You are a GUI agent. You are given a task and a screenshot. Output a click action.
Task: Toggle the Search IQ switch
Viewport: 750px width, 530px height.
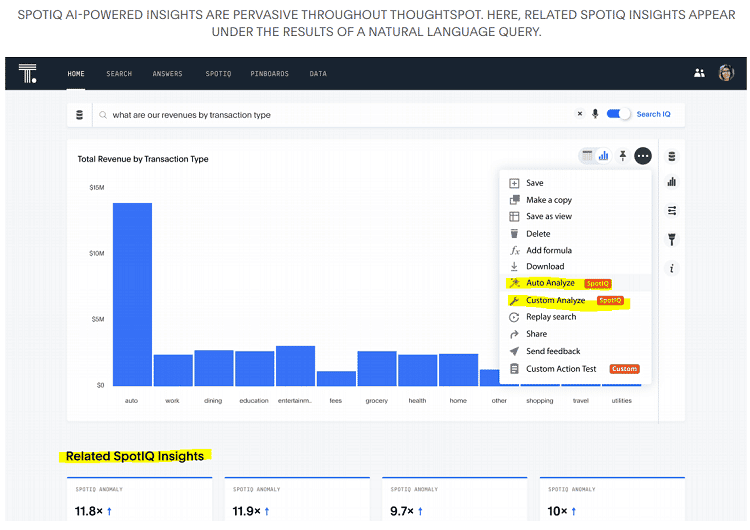(x=619, y=114)
